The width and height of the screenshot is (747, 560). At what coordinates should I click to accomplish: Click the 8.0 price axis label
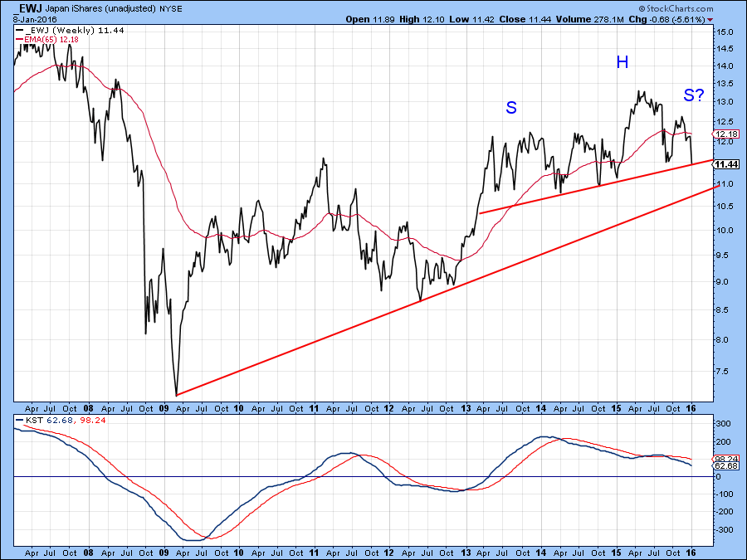click(x=722, y=340)
